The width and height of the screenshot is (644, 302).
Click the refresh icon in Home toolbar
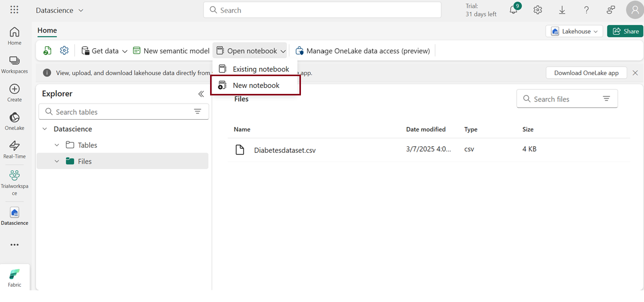pyautogui.click(x=47, y=51)
